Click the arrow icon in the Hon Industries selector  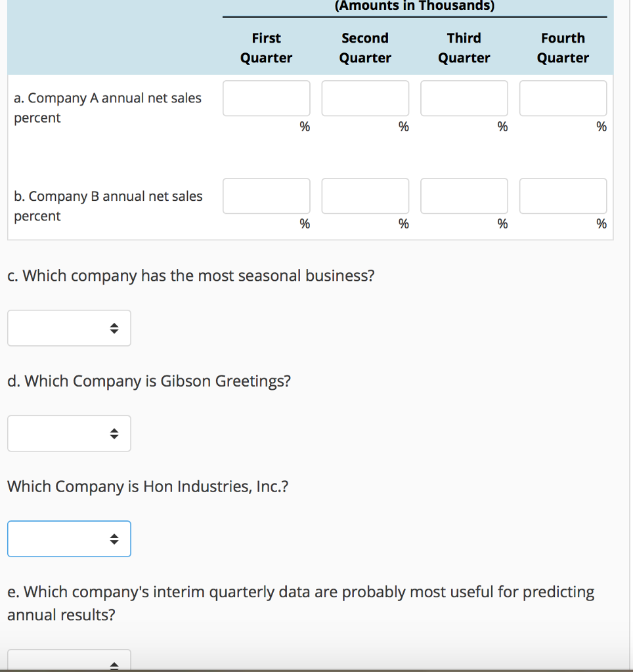click(x=114, y=539)
